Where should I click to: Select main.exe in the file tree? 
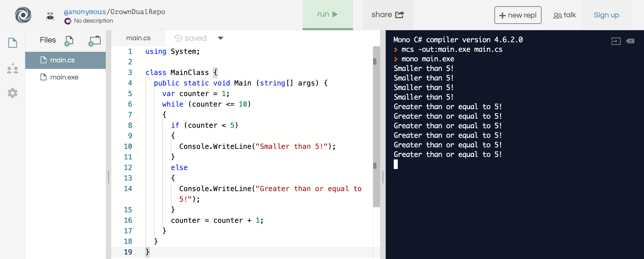[65, 77]
